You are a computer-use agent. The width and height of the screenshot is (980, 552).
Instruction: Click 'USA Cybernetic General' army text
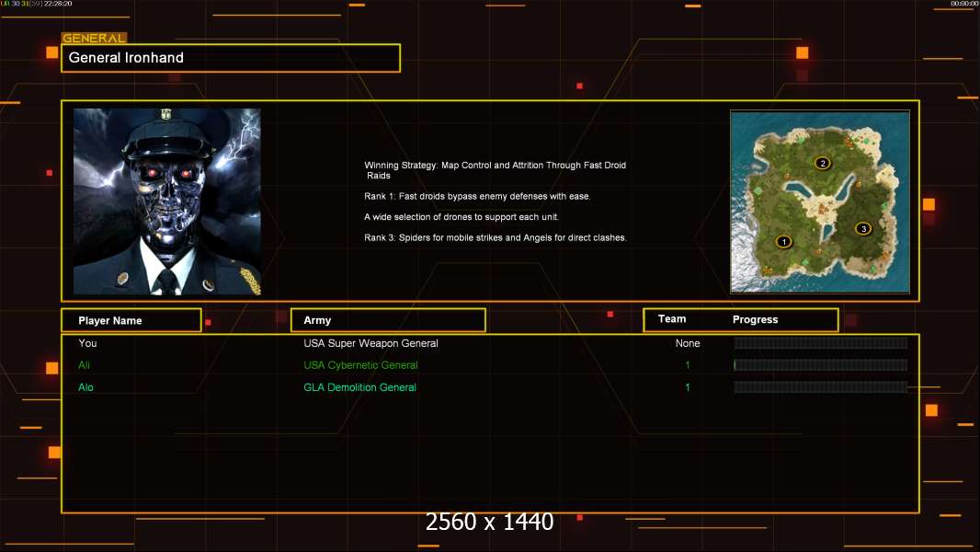click(360, 365)
